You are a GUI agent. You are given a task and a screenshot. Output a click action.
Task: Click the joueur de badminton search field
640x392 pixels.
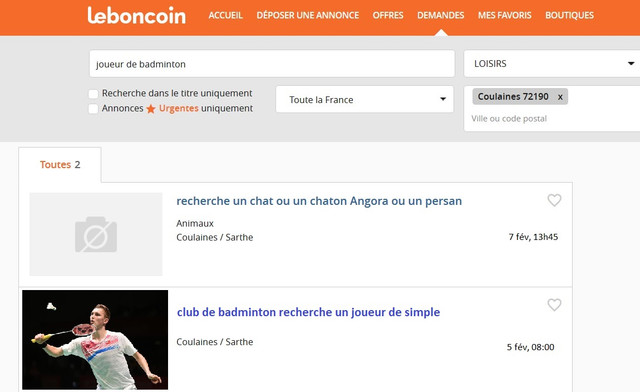[272, 64]
